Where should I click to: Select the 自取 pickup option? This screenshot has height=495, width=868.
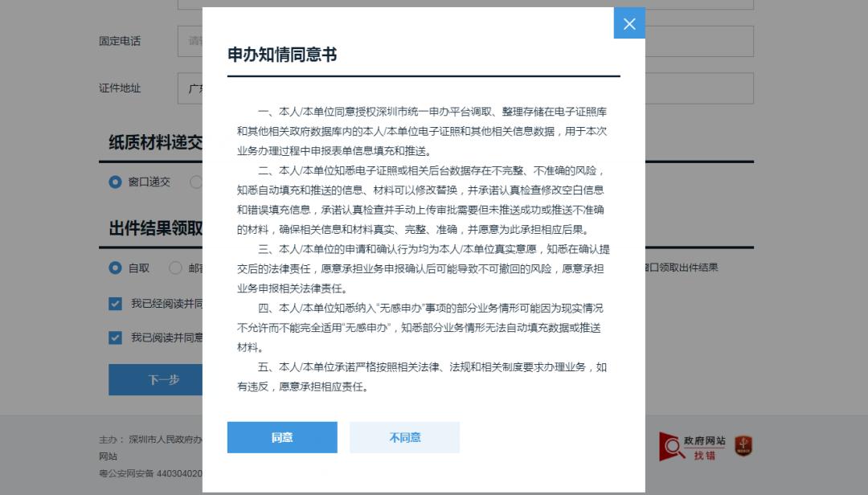click(x=115, y=268)
